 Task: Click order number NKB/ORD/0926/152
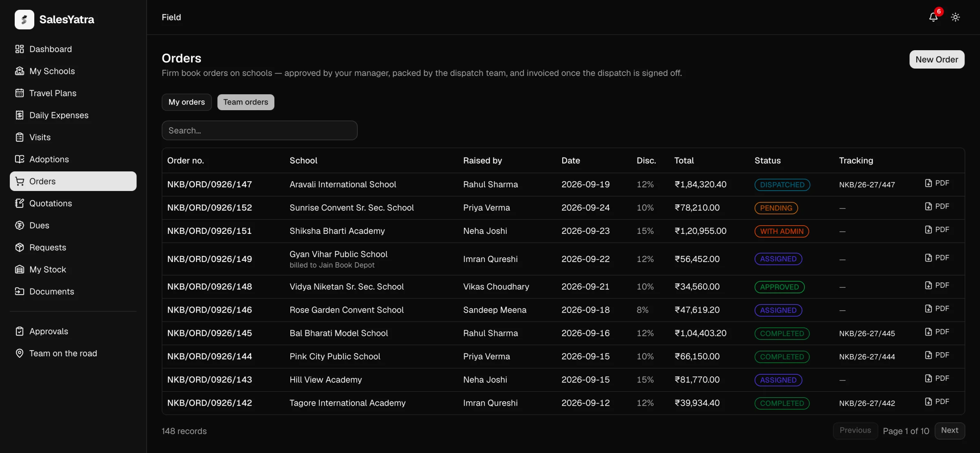[x=209, y=208]
